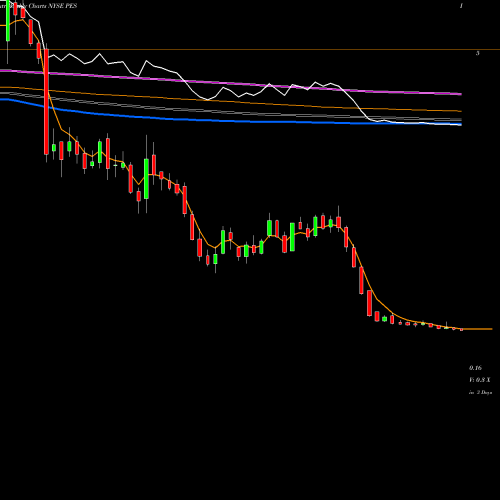The width and height of the screenshot is (500, 500).
Task: Click the thick blue moving average line
Action: (x=231, y=120)
